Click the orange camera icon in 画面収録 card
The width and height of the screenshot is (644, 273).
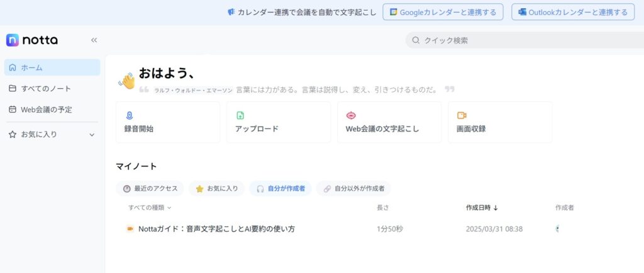[x=462, y=115]
